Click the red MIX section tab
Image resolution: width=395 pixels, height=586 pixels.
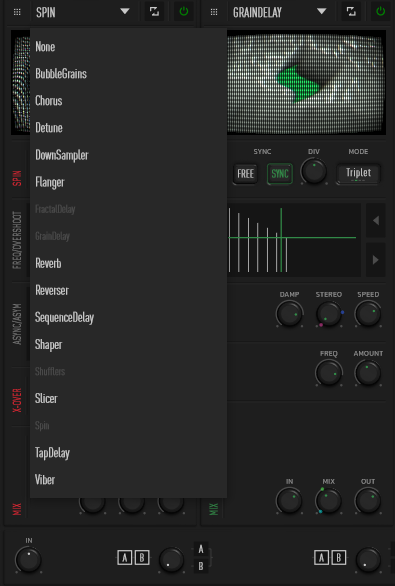tap(17, 509)
